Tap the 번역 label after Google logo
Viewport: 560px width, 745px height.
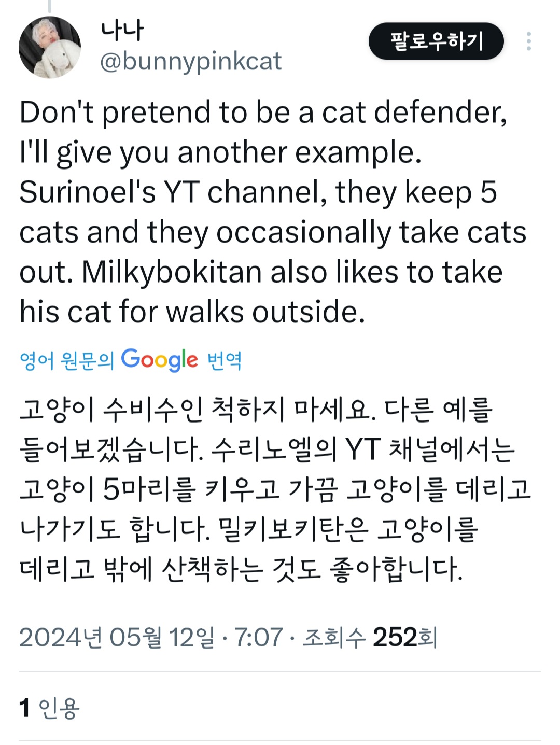225,360
